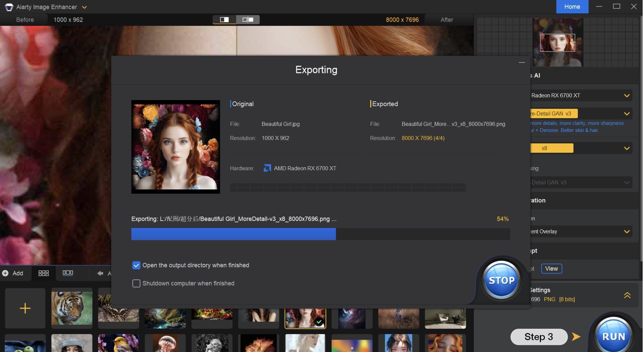The height and width of the screenshot is (352, 644).
Task: Click the large plus add tile
Action: 25,308
